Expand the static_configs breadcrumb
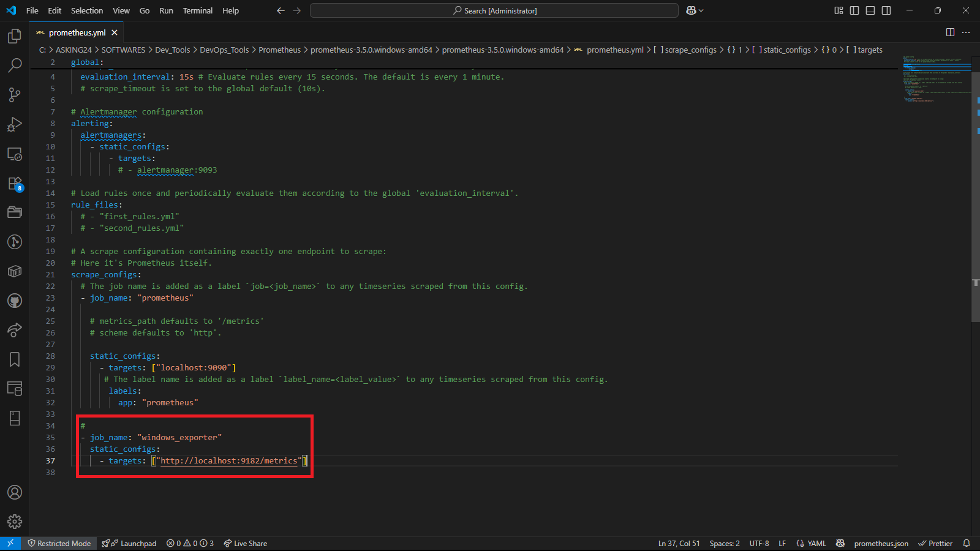This screenshot has height=551, width=980. (x=781, y=50)
